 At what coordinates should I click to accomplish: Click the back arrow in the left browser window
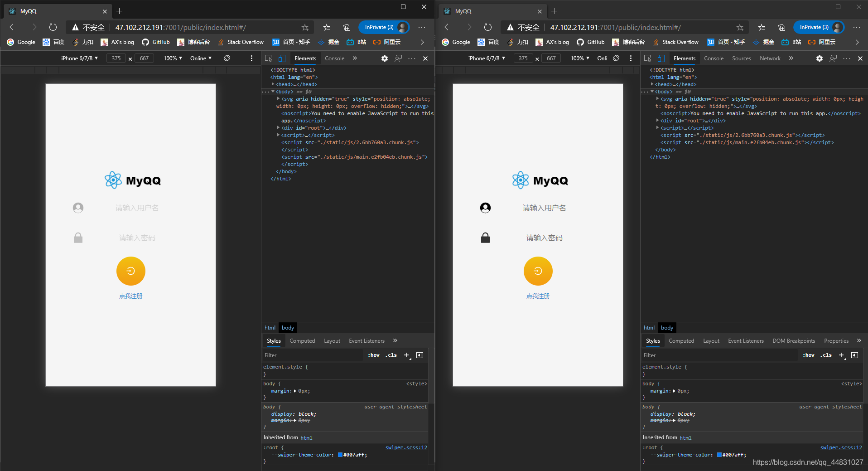click(x=13, y=27)
